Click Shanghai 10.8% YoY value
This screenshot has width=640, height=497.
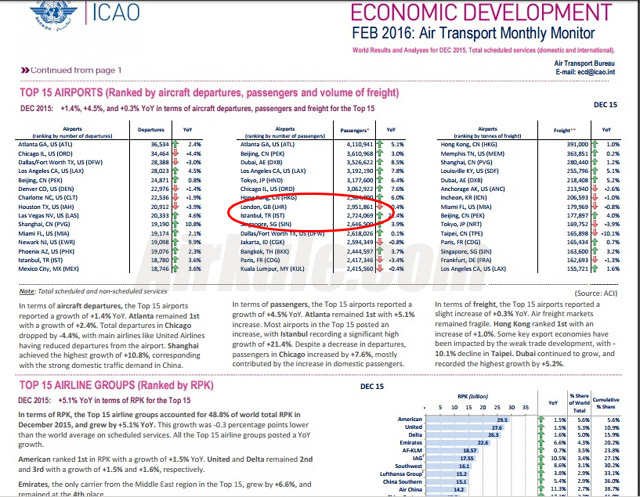193,224
